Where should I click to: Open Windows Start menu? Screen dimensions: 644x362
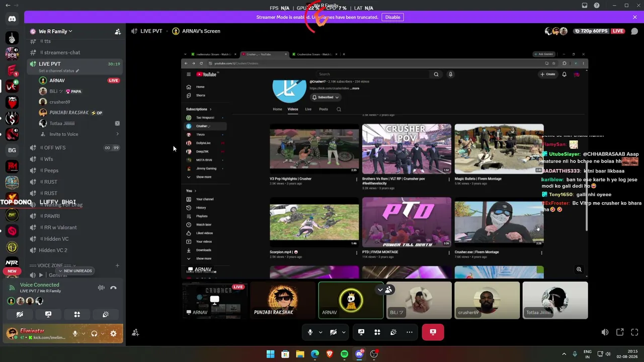270,354
